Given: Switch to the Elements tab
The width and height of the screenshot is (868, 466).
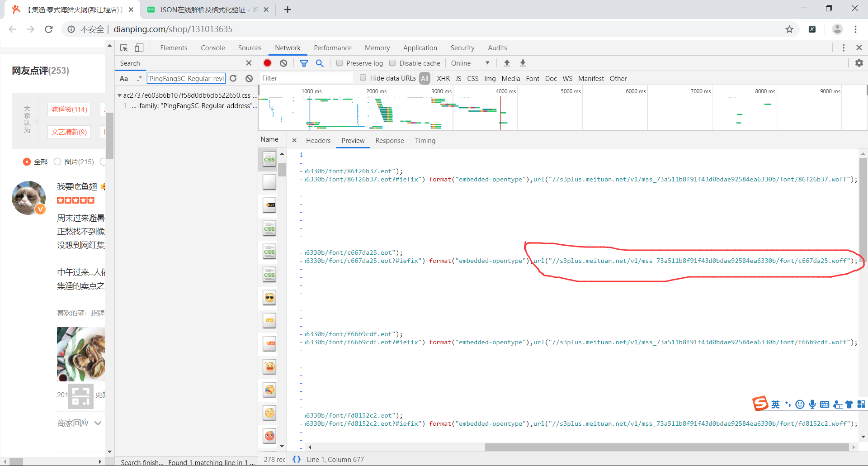Looking at the screenshot, I should (174, 48).
